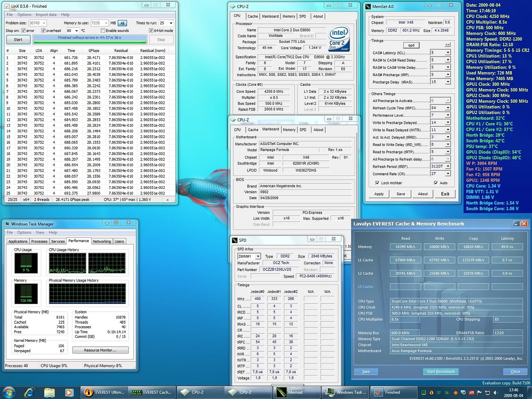Image resolution: width=532 pixels, height=399 pixels.
Task: Switch to Task Manager 'Processes' tab
Action: coord(39,241)
